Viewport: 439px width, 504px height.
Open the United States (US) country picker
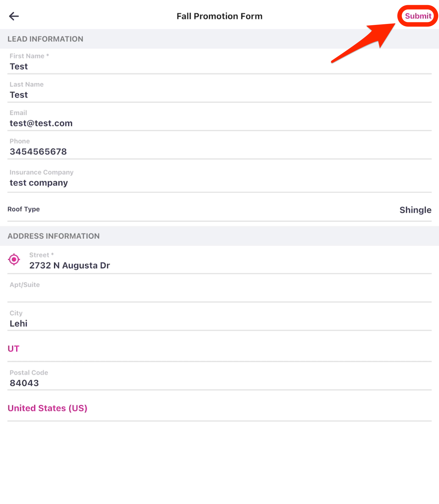point(48,408)
